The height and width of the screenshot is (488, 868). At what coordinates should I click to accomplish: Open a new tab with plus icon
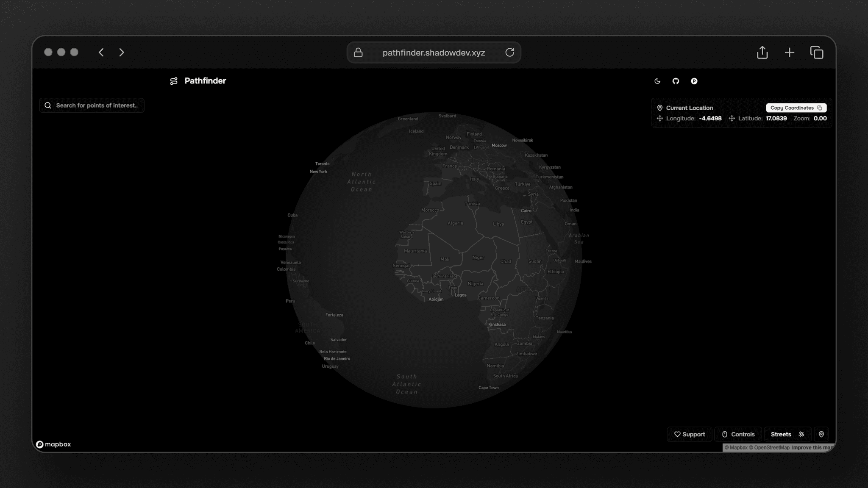[789, 53]
